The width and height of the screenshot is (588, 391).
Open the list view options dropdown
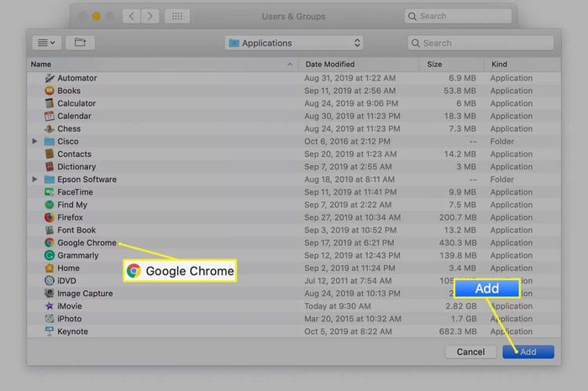pyautogui.click(x=46, y=43)
